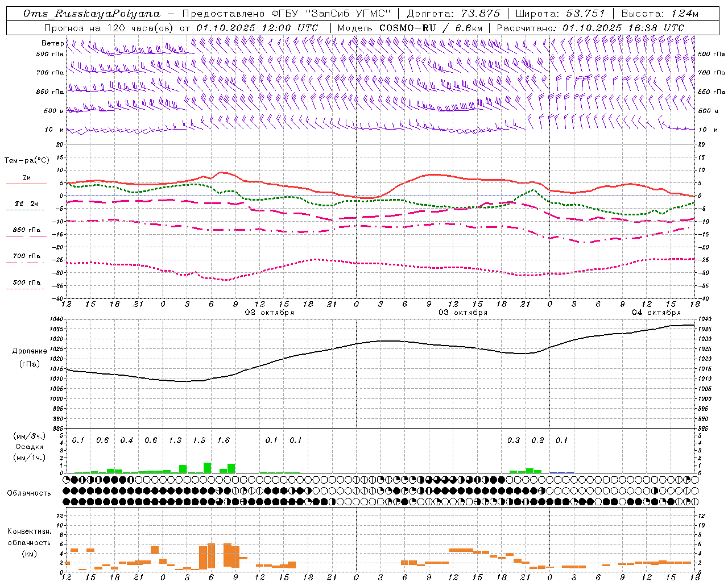Select the 'Осадки' precipitation label
This screenshot has width=728, height=582.
pos(30,447)
